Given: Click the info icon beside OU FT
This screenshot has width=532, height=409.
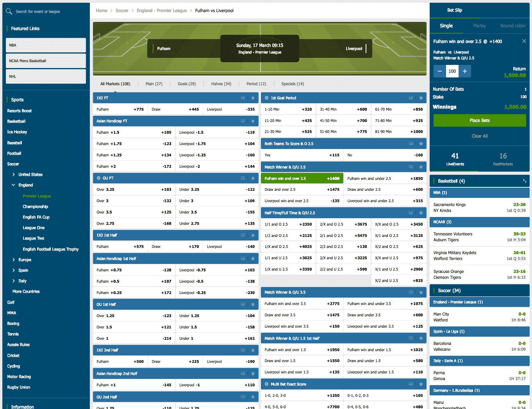Looking at the screenshot, I should point(99,178).
